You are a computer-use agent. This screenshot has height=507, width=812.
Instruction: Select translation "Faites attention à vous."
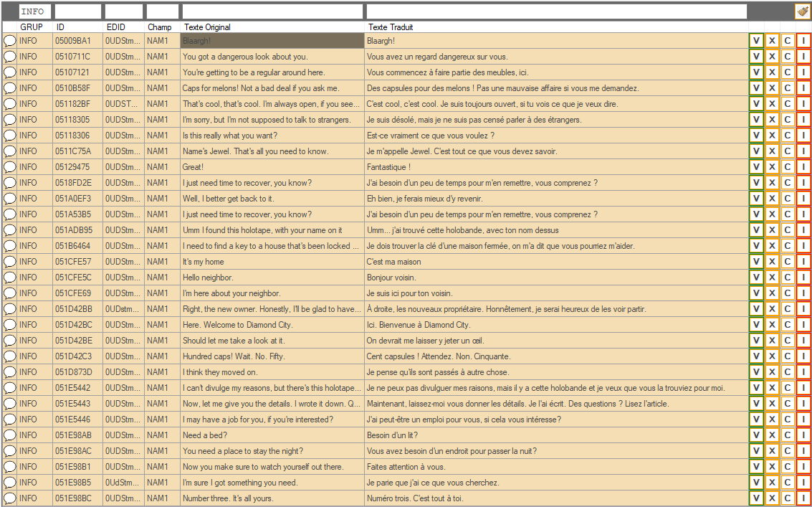[x=406, y=467]
